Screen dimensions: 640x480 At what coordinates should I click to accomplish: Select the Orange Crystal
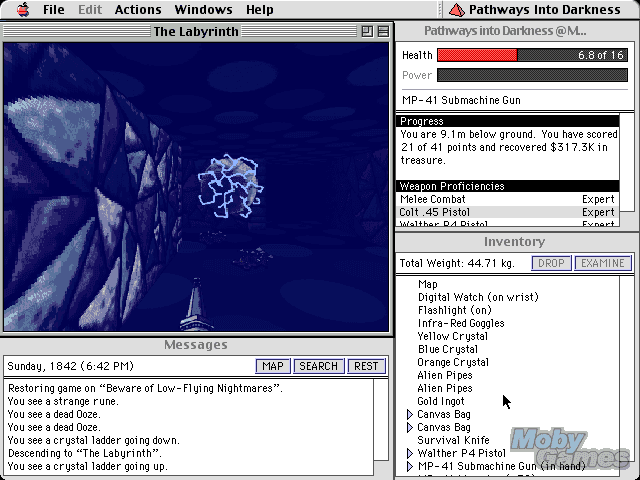click(453, 362)
